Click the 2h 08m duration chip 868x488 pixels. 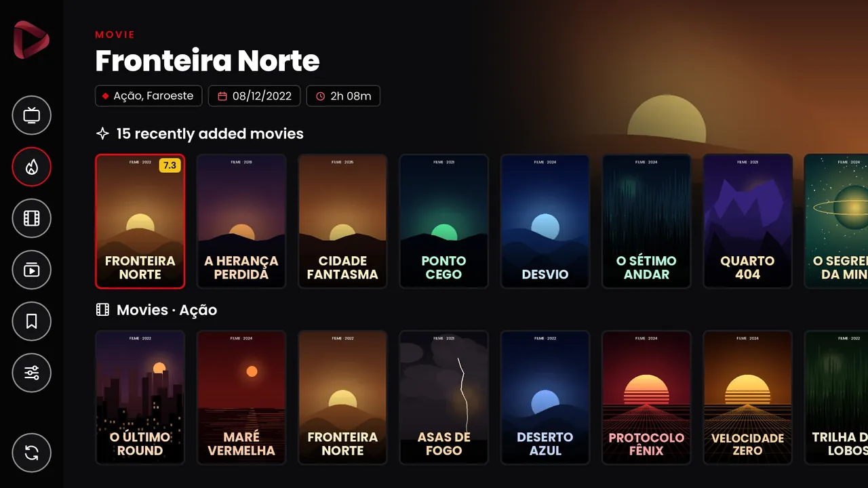[343, 96]
